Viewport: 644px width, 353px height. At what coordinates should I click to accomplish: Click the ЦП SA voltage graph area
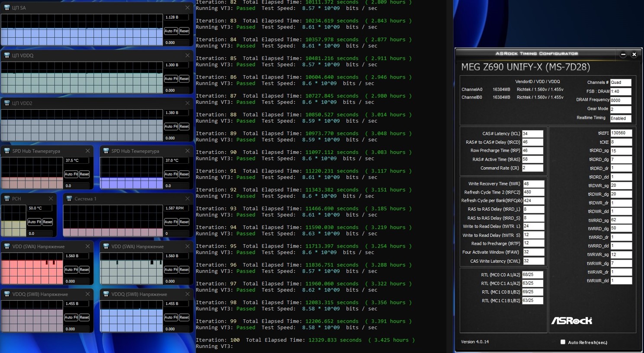point(82,29)
